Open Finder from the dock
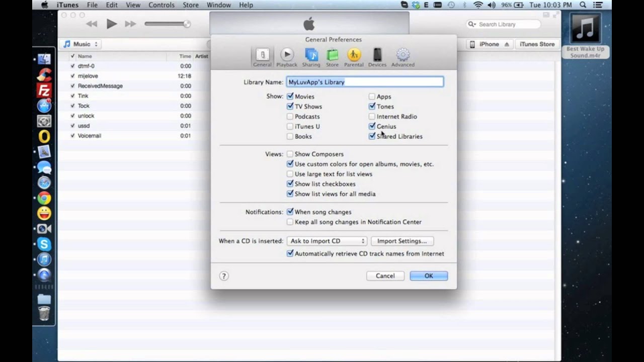Screen dimensions: 644x362 pos(44,60)
